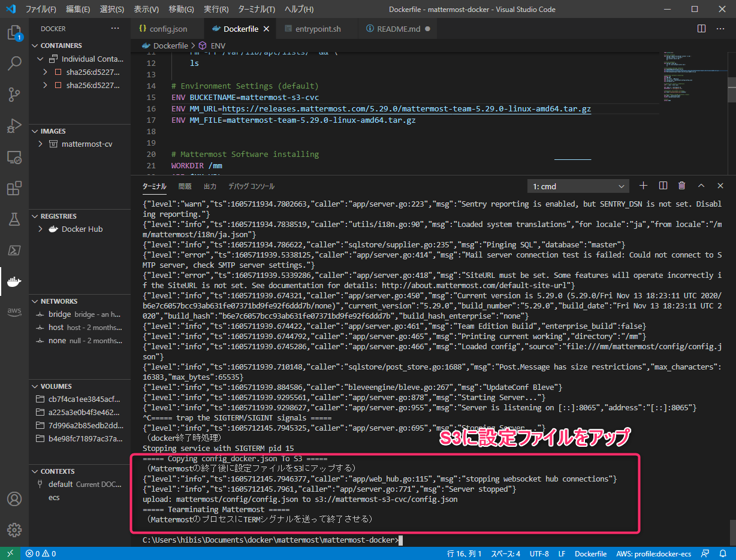Viewport: 736px width, 560px height.
Task: Maximize the terminal panel with the up chevron
Action: point(701,186)
